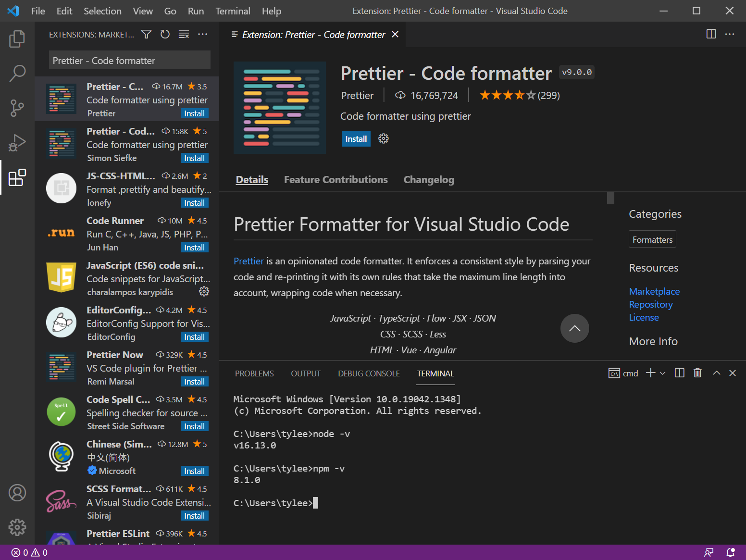Open the Accounts menu icon

[17, 493]
